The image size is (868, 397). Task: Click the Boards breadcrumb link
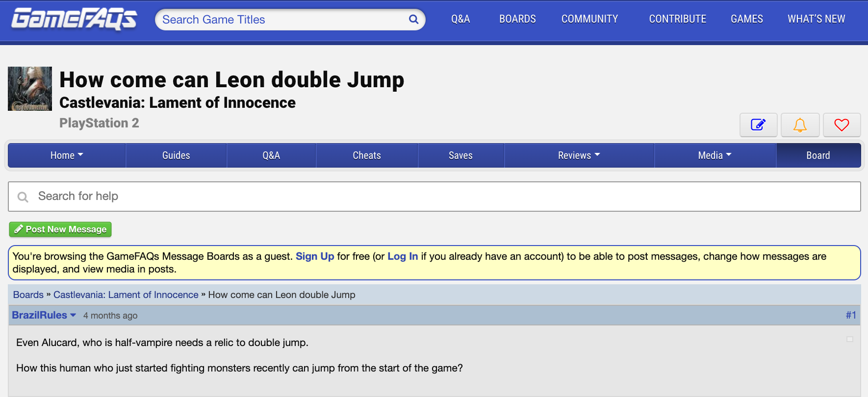point(28,295)
